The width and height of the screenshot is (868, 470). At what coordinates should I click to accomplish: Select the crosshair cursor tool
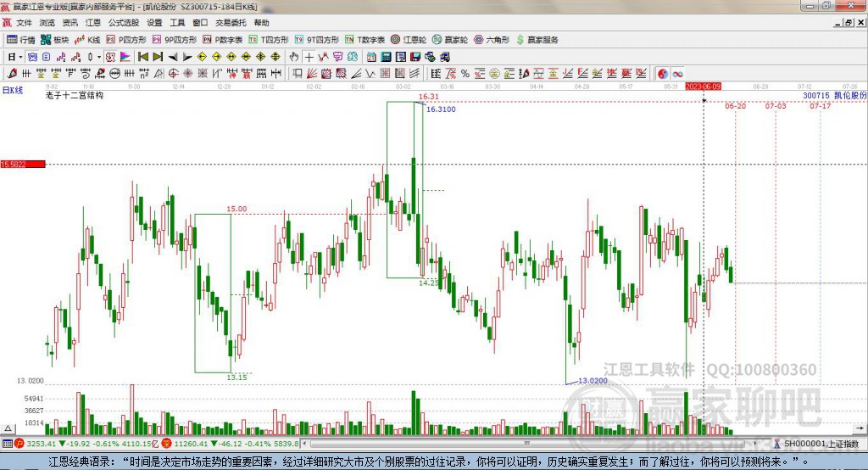tap(309, 57)
